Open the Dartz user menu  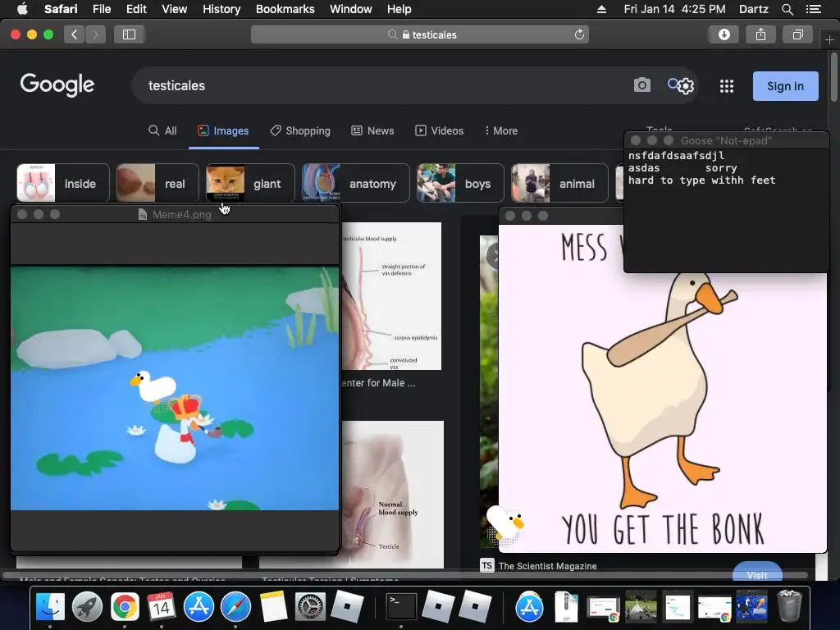753,9
